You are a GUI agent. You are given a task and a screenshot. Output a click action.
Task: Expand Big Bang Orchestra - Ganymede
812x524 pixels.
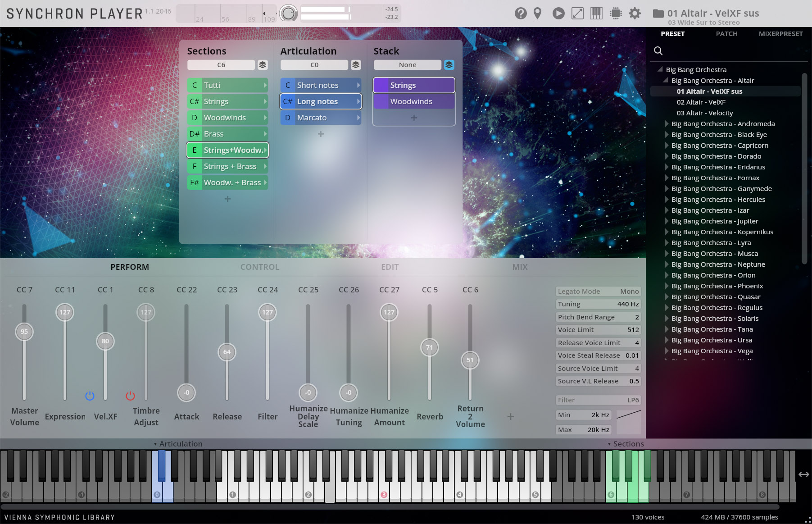tap(667, 188)
